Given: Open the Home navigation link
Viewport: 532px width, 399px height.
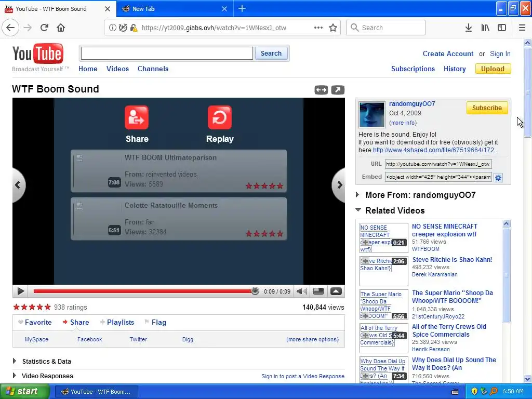Looking at the screenshot, I should tap(88, 69).
